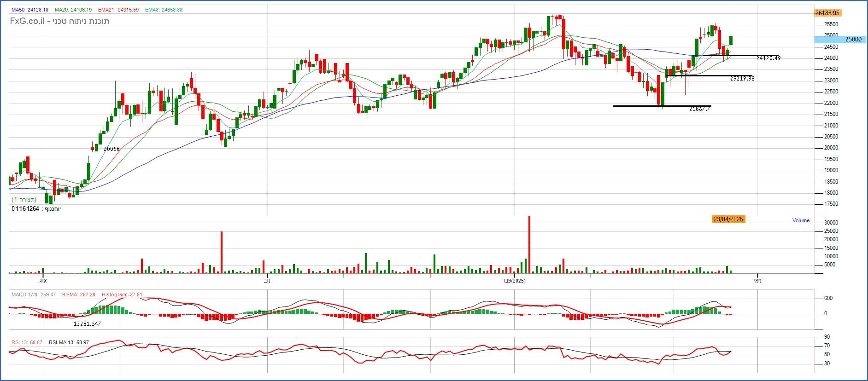Click the EMA21 indicator label
The height and width of the screenshot is (381, 868).
tap(118, 10)
